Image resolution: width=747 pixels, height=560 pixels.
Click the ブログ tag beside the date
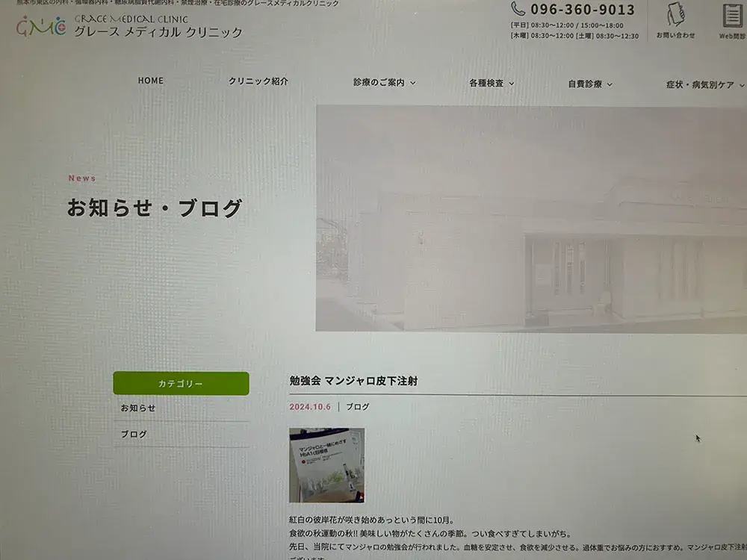(358, 407)
